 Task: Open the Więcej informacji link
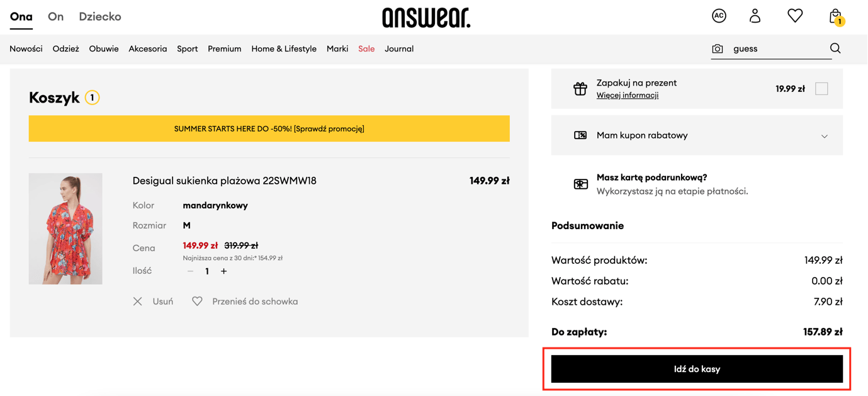(628, 95)
